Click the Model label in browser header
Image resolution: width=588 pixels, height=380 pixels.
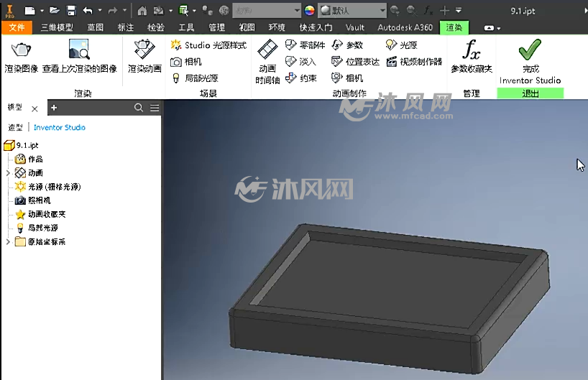[15, 108]
